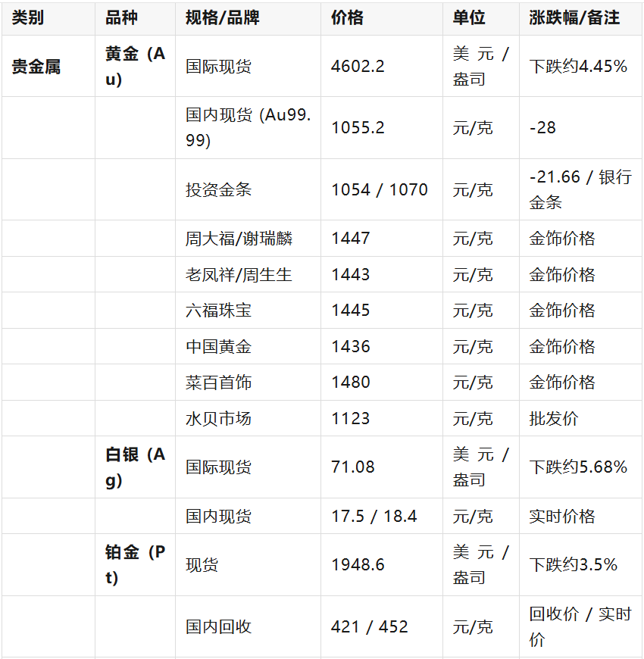Select the 国内现货 (Au99.99) cell
This screenshot has height=659, width=644.
(248, 127)
